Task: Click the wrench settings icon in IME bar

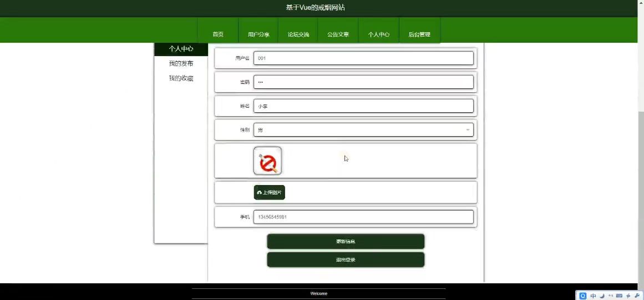Action: pos(637,296)
